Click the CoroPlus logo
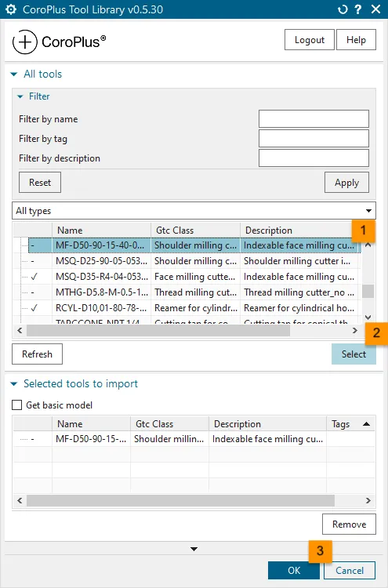 click(x=60, y=42)
